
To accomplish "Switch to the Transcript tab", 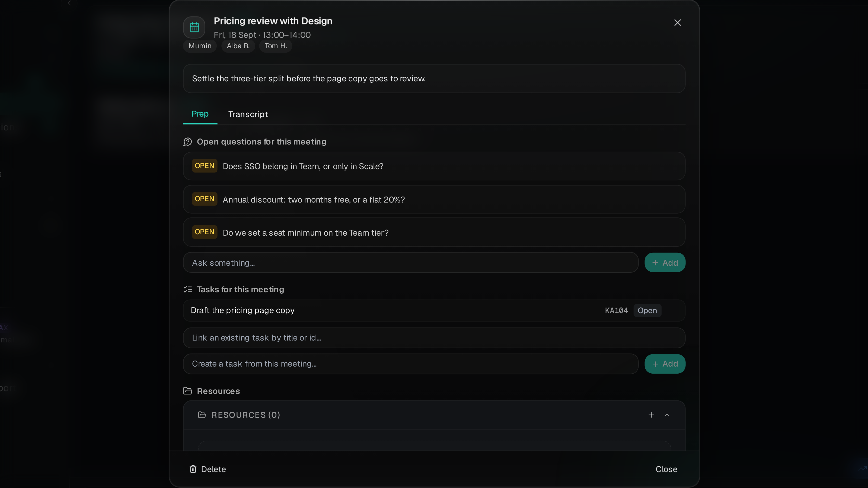I will click(x=248, y=114).
